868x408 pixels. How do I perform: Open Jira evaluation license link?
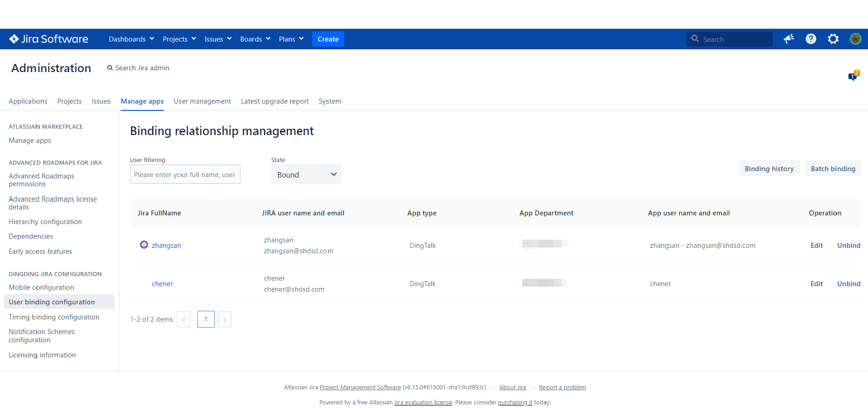coord(423,403)
